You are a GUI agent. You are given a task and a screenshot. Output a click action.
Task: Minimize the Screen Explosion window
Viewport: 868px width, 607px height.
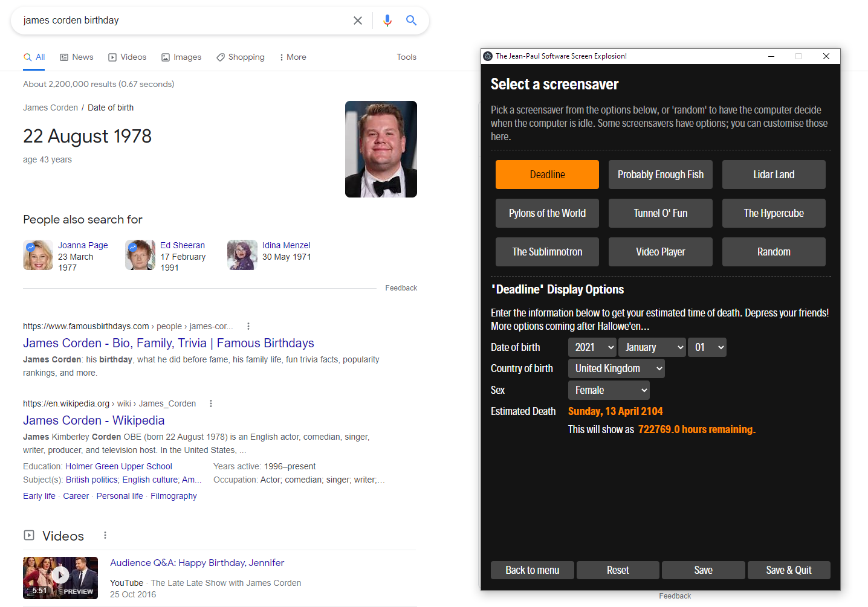[771, 56]
